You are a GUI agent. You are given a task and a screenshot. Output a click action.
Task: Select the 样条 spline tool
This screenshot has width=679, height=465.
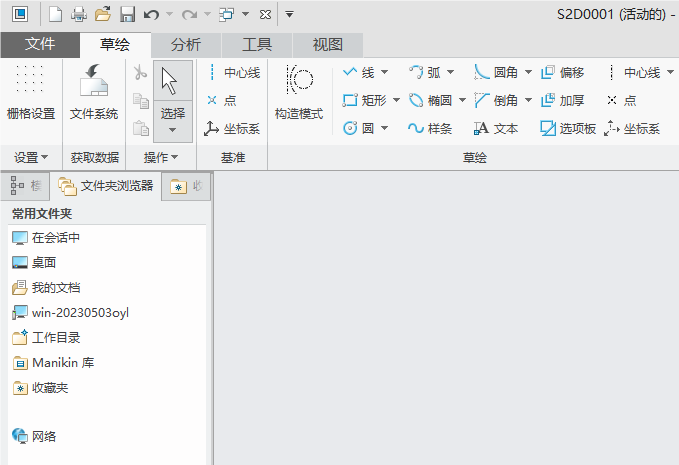pos(430,129)
